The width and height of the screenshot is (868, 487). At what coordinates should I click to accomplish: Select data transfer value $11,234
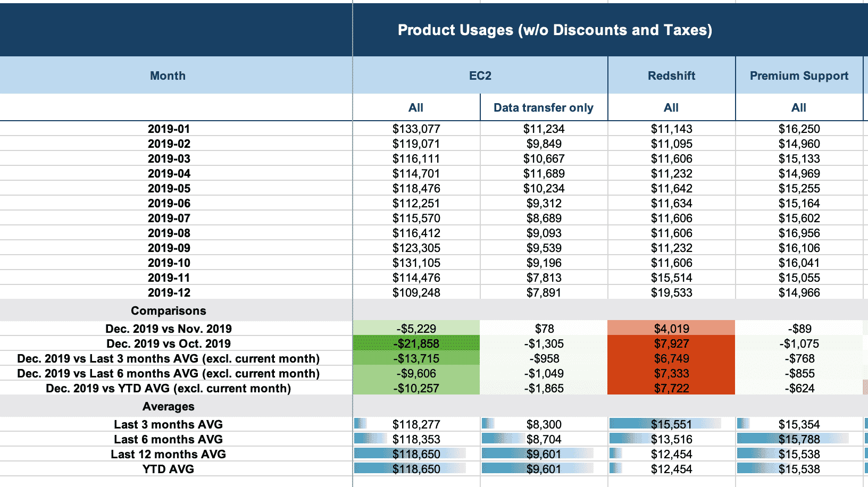[x=544, y=129]
